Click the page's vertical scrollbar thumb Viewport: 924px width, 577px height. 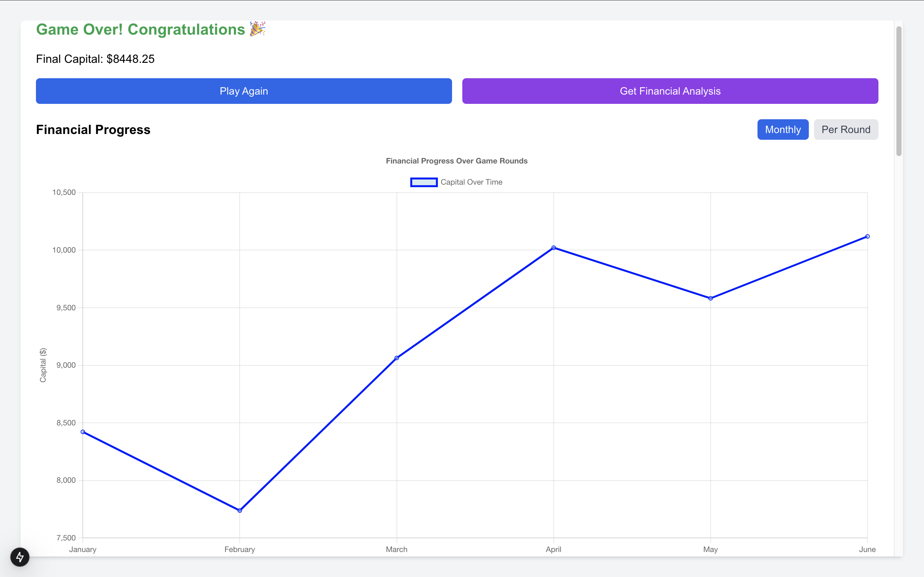pos(899,92)
